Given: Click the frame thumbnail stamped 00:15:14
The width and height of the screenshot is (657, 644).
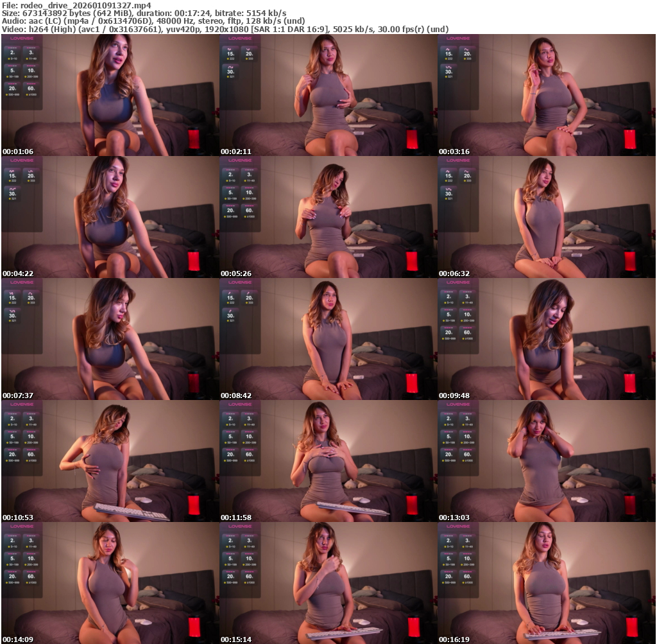Looking at the screenshot, I should coord(328,583).
